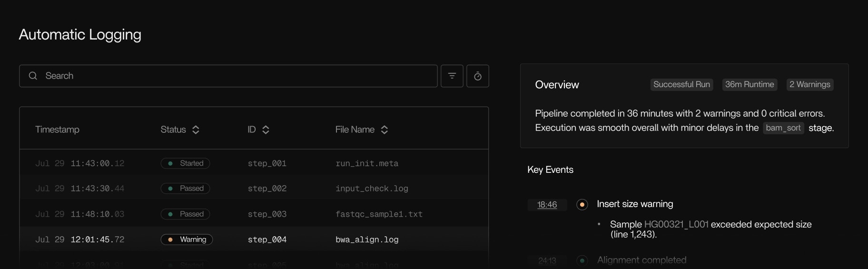Click the Timestamp column header
Screen dimensions: 868x269
(57, 130)
